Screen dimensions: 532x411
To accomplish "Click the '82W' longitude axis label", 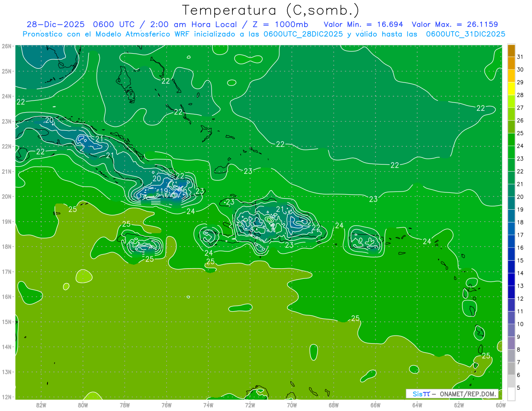I will (x=41, y=405).
